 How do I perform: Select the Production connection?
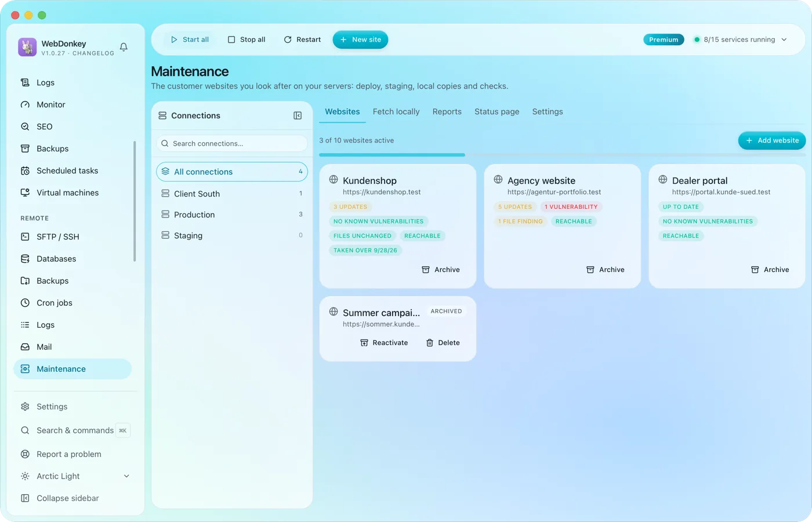[x=232, y=215]
